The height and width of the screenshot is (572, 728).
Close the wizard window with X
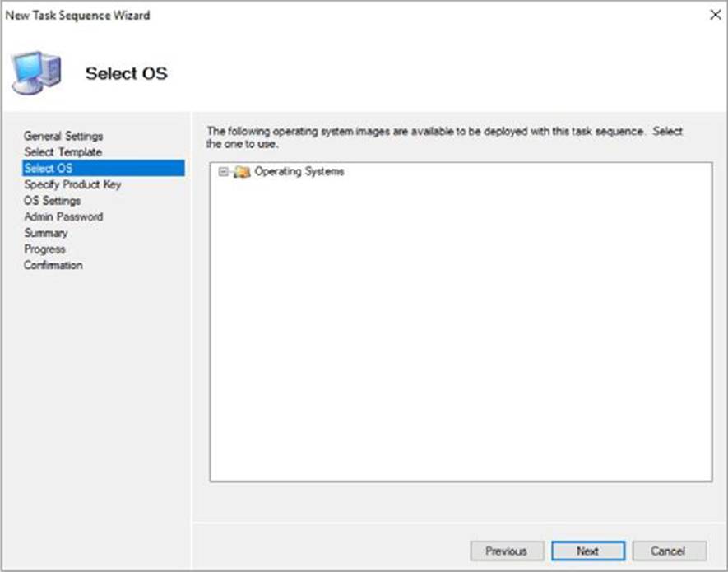pos(714,15)
